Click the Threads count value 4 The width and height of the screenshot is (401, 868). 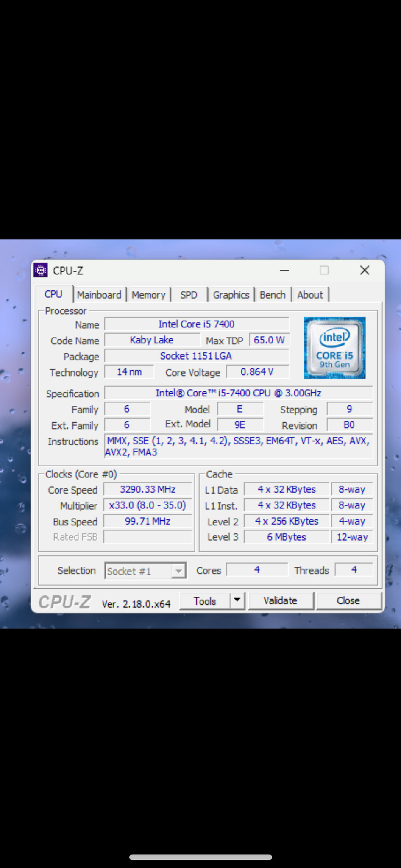(x=354, y=569)
